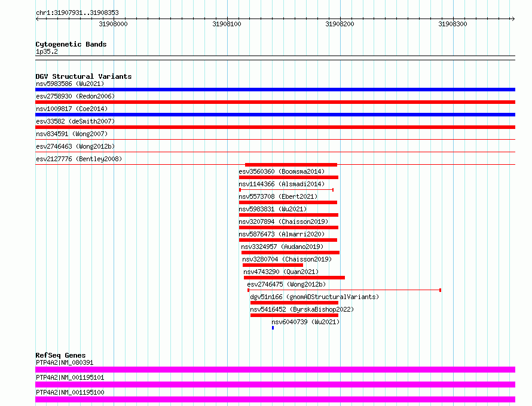Click esv2127776 (Bentley2008) variant label
The image size is (532, 406).
pyautogui.click(x=79, y=159)
